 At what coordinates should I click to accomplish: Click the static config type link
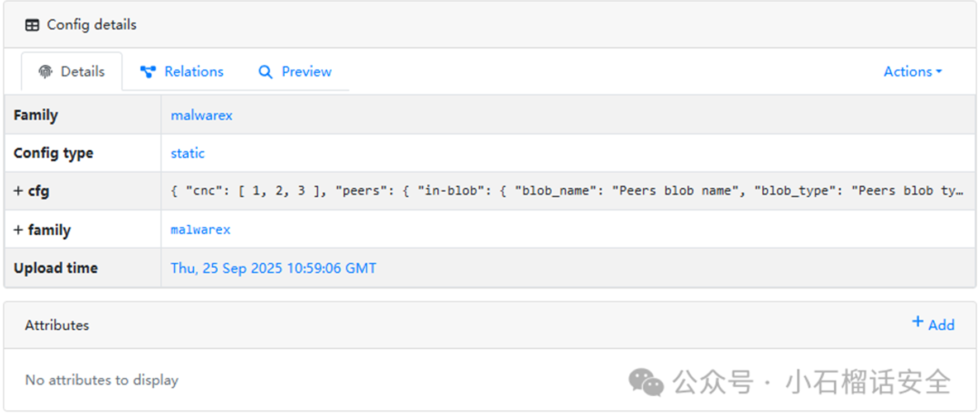187,153
